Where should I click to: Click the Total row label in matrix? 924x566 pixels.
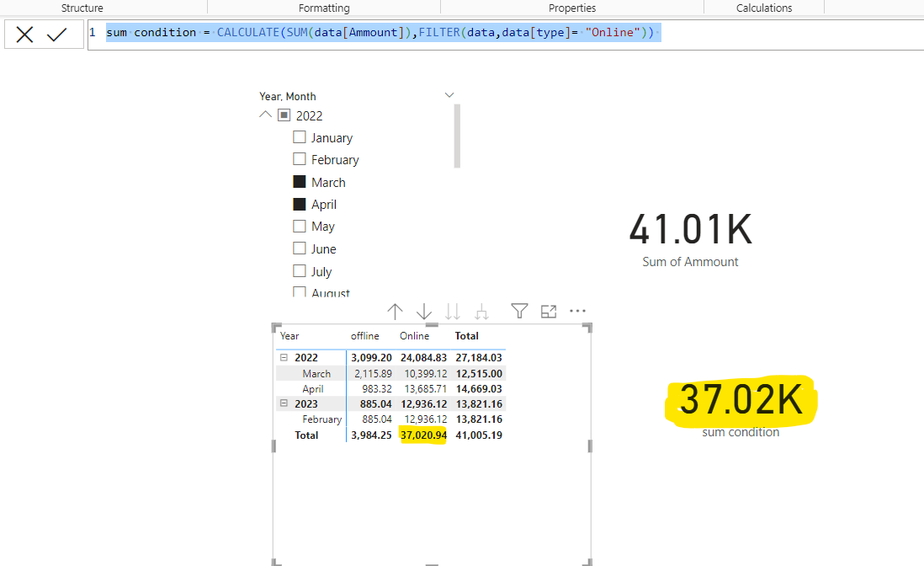point(306,435)
